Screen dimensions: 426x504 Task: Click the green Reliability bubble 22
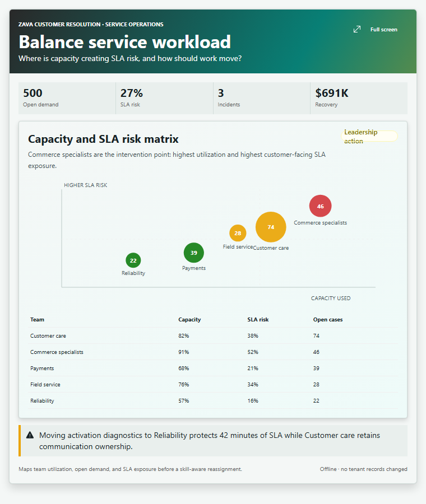tap(133, 260)
